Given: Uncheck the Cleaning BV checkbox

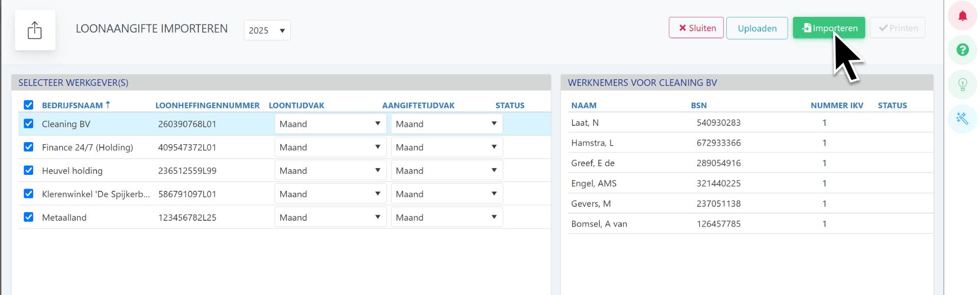Looking at the screenshot, I should coord(29,124).
